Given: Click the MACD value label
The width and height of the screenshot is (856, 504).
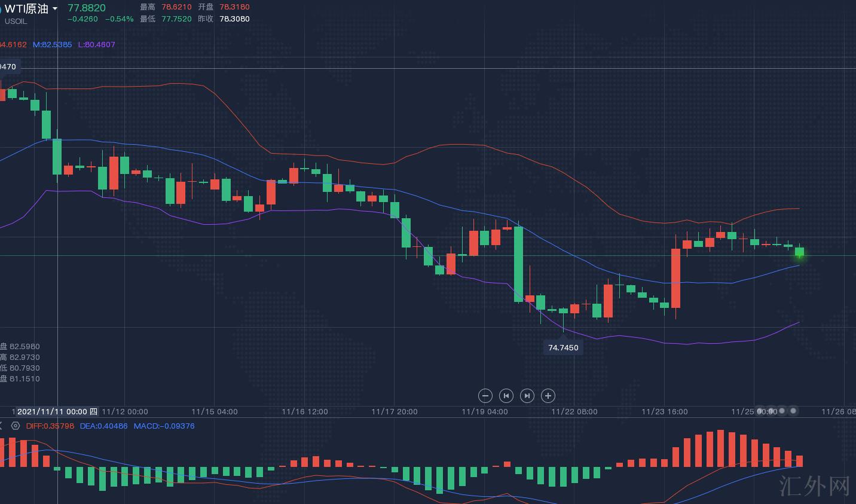Looking at the screenshot, I should 164,426.
